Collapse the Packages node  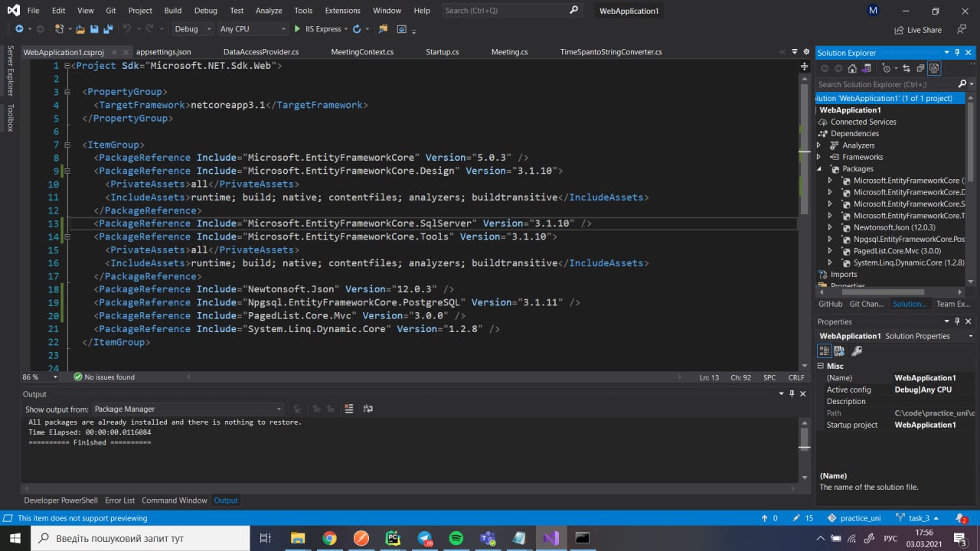click(818, 169)
